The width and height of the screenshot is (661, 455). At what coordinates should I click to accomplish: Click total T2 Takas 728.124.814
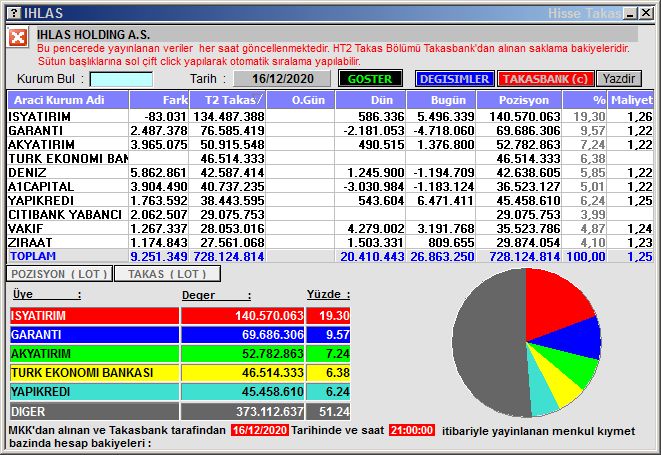coord(229,256)
